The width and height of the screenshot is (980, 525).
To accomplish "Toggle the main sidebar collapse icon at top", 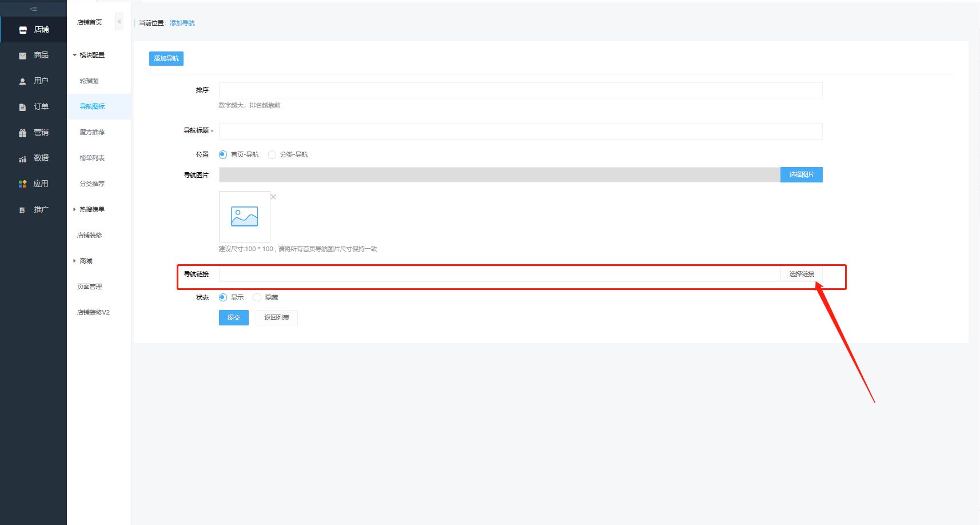I will coord(34,9).
